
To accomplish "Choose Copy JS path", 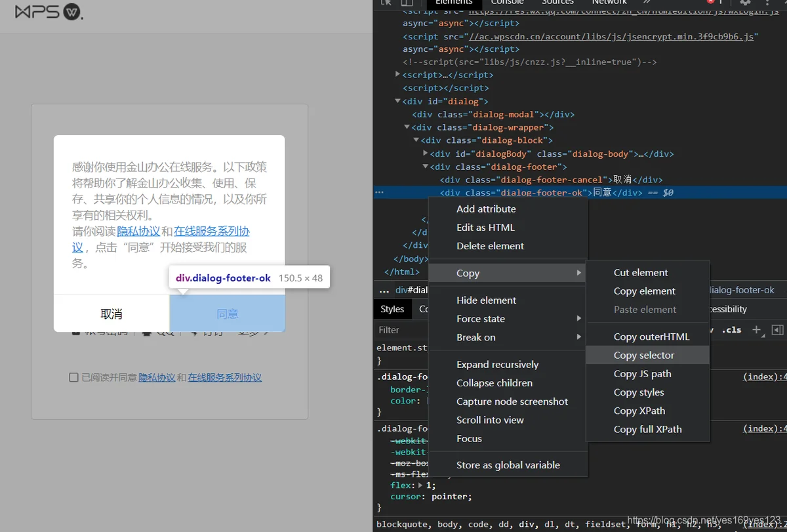I will click(648, 373).
